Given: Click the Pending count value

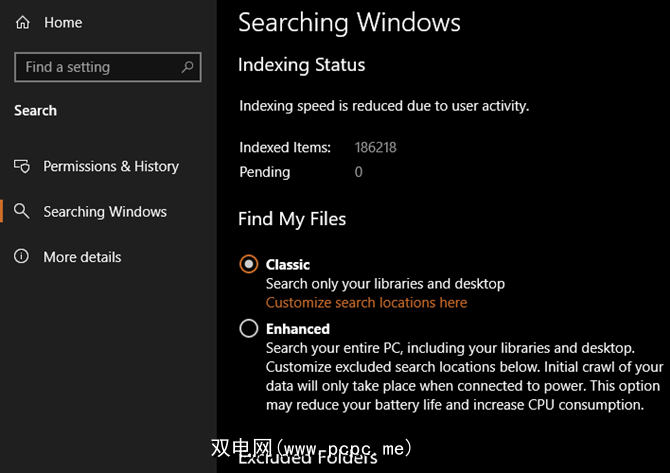Looking at the screenshot, I should coord(359,172).
